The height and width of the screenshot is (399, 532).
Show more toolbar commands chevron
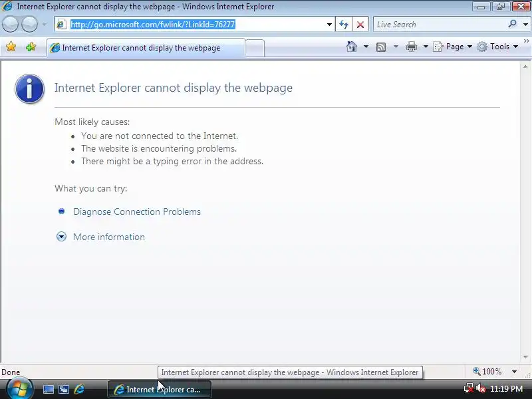point(526,41)
